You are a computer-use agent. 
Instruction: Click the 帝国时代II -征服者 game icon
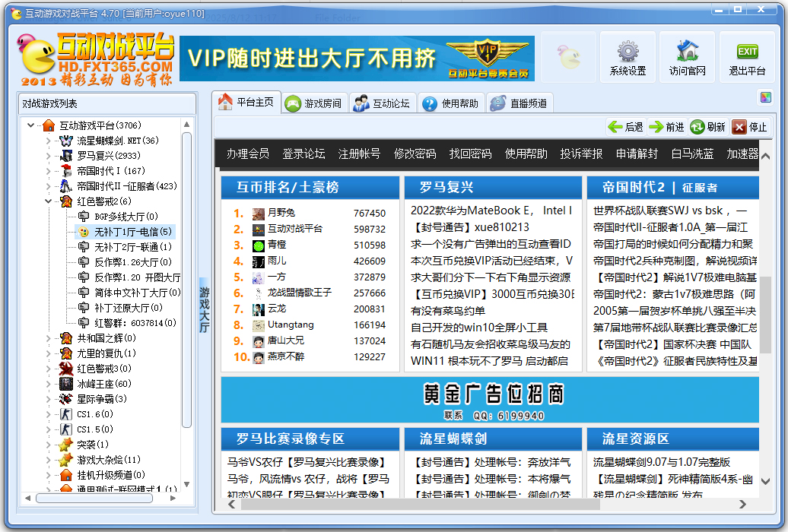pyautogui.click(x=66, y=186)
